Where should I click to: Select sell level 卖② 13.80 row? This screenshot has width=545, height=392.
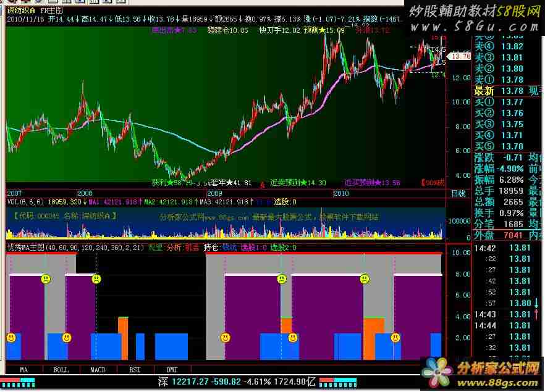click(x=499, y=69)
